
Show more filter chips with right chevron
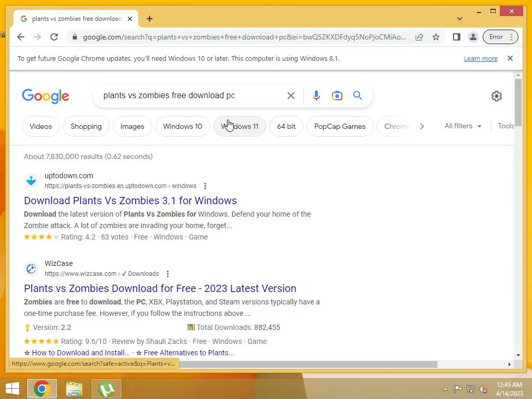click(422, 126)
